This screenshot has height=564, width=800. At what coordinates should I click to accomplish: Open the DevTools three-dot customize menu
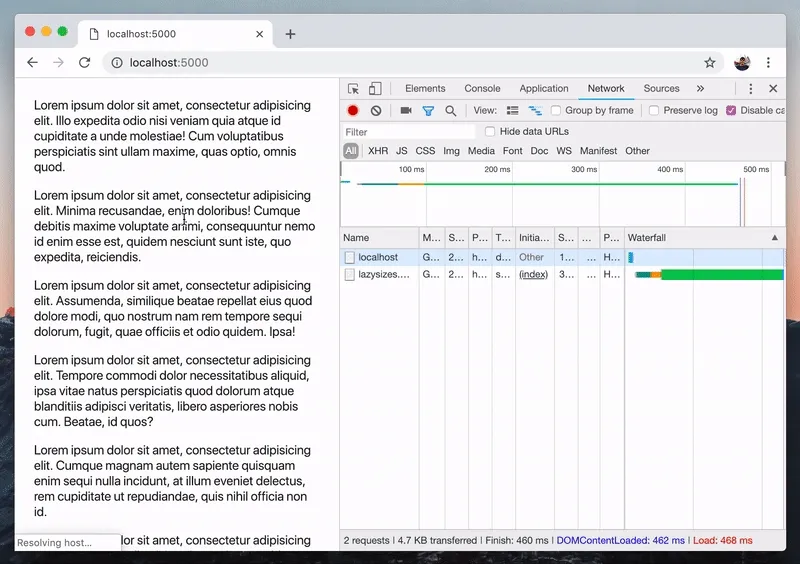[x=750, y=89]
